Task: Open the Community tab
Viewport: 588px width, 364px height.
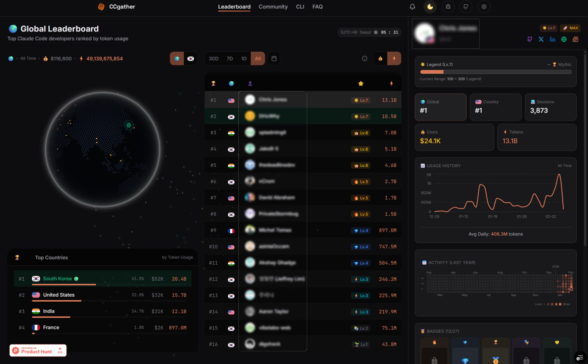Action: (273, 7)
